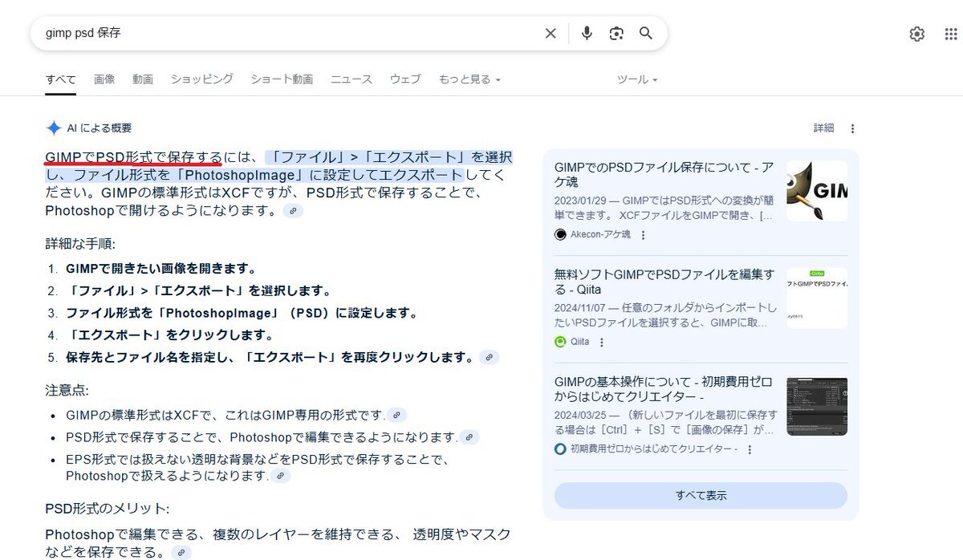Click the 詳細な手順: heading text

(x=80, y=244)
